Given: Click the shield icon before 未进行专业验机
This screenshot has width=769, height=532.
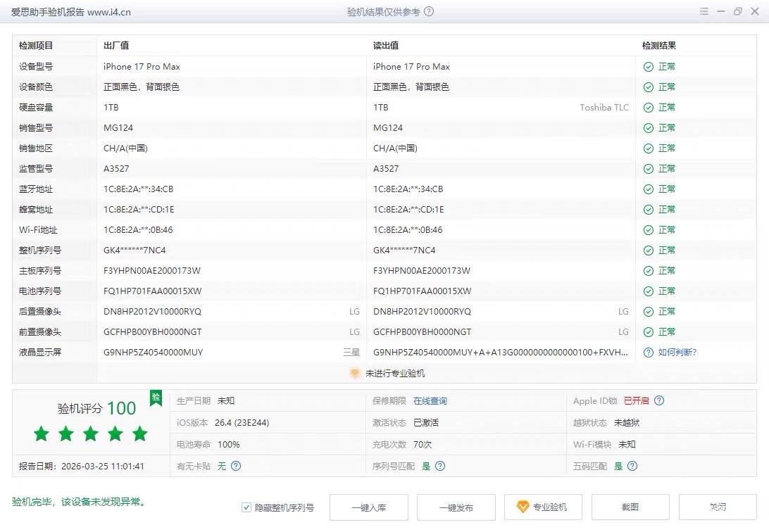Looking at the screenshot, I should click(x=354, y=374).
